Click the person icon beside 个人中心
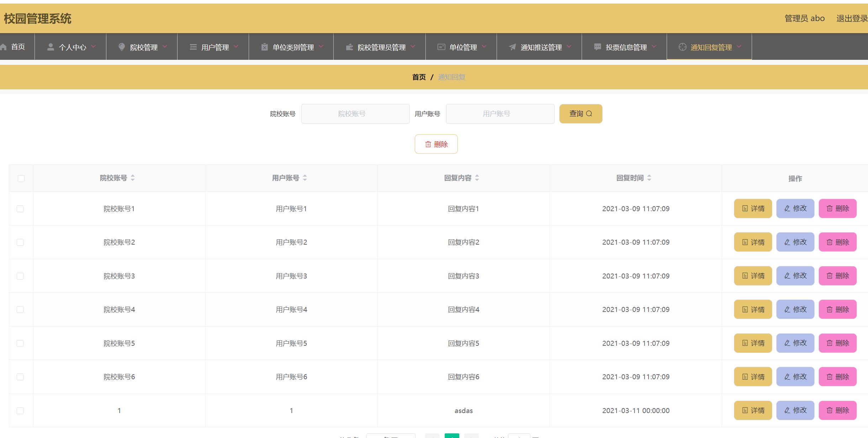This screenshot has height=438, width=868. (x=51, y=47)
